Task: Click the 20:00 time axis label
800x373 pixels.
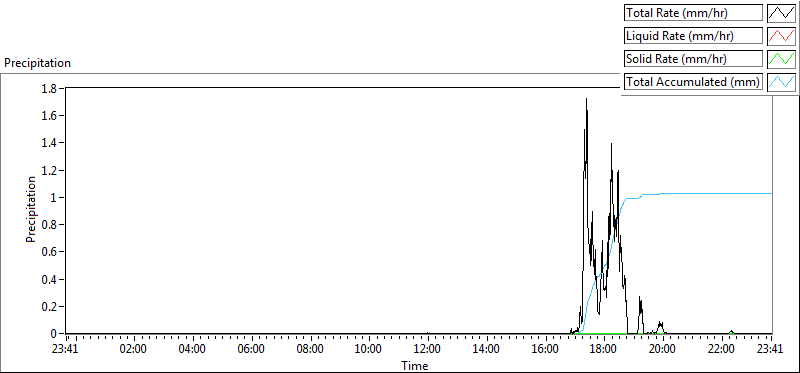Action: coord(663,350)
